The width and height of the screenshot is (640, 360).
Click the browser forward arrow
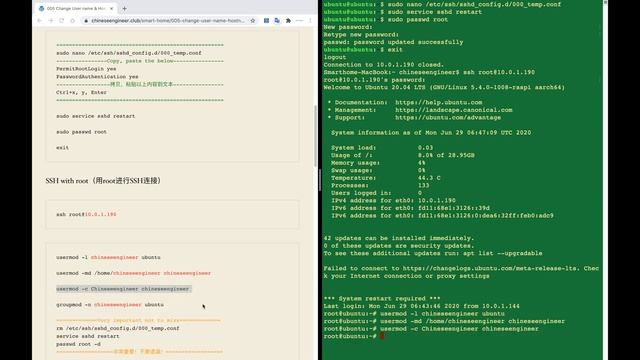coord(51,20)
